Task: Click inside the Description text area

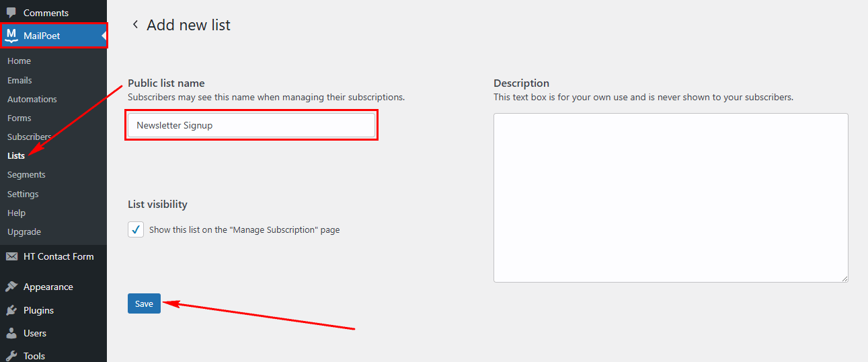Action: [670, 197]
